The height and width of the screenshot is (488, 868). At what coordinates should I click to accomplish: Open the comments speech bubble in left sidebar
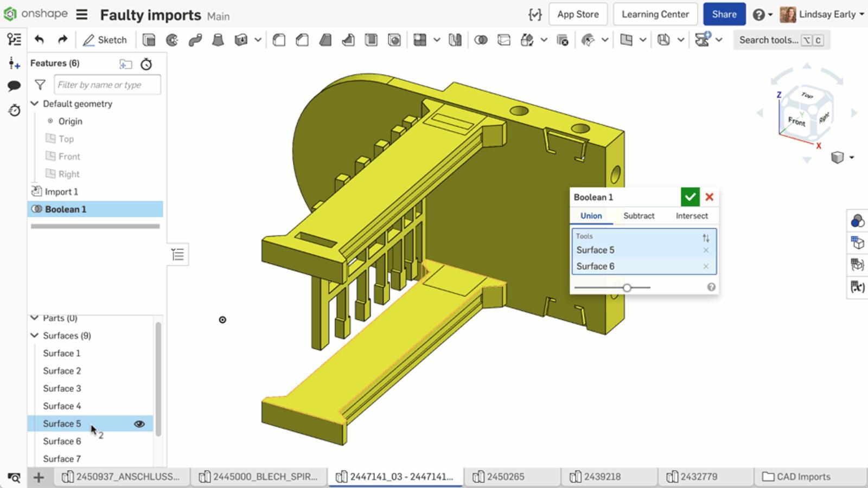point(14,86)
